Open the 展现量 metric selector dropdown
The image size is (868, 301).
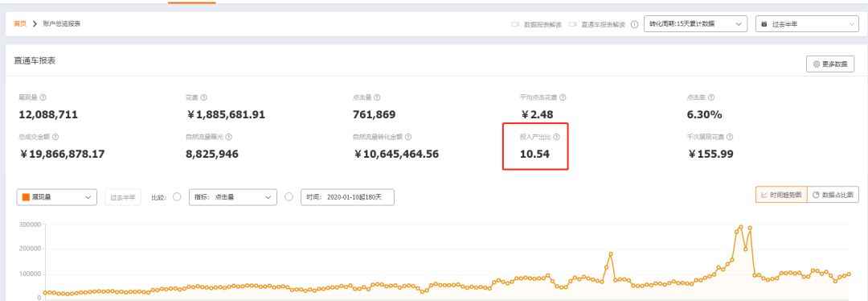(57, 197)
